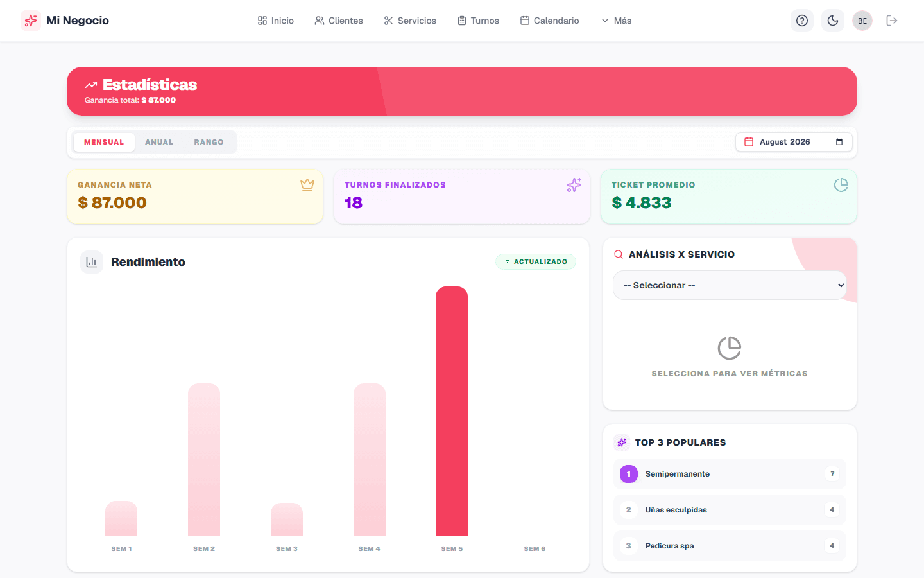Click the crown icon on Ganancia Neta card
This screenshot has height=578, width=924.
[307, 185]
